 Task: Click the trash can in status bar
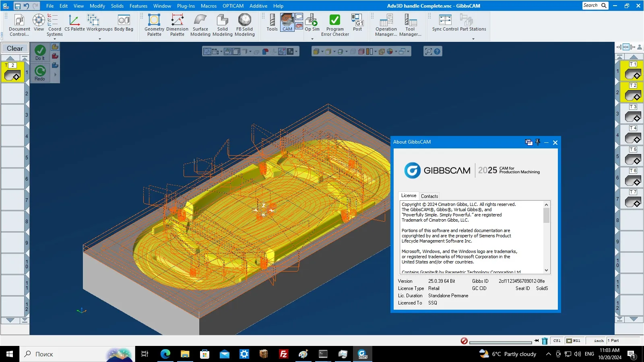[545, 341]
